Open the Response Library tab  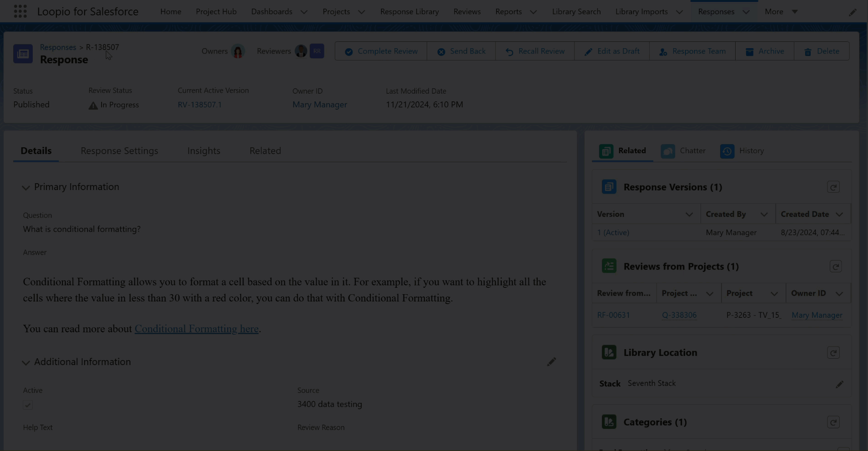[x=409, y=11]
